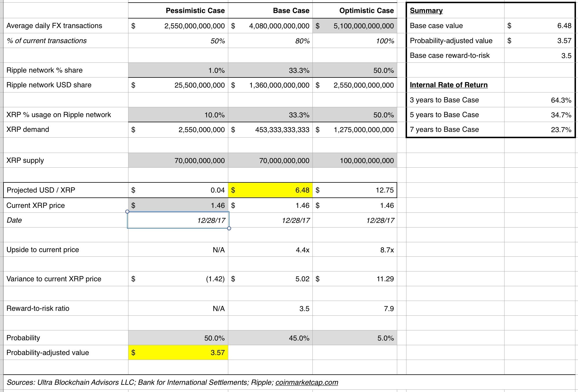
Task: Select the XRP supply row label
Action: tap(25, 160)
